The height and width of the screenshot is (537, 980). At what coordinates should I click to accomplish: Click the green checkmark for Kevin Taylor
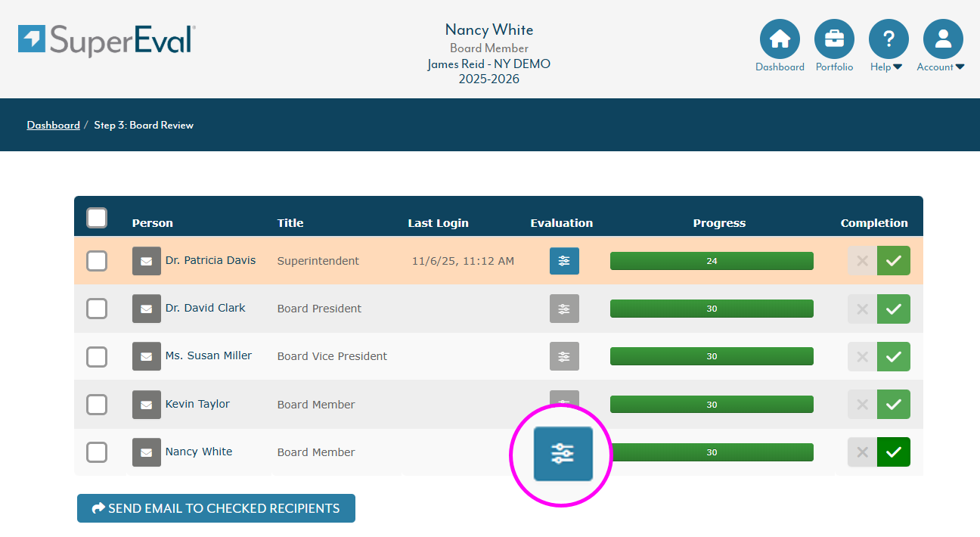pyautogui.click(x=893, y=405)
